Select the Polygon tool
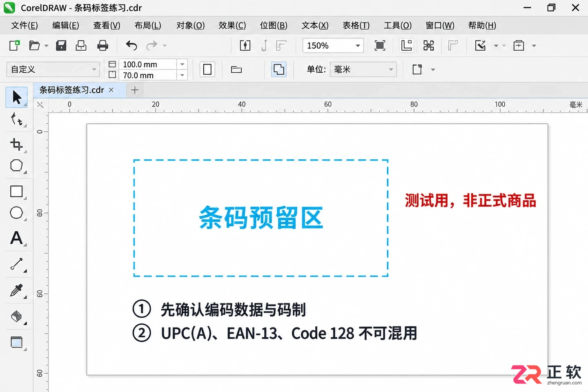 16,165
